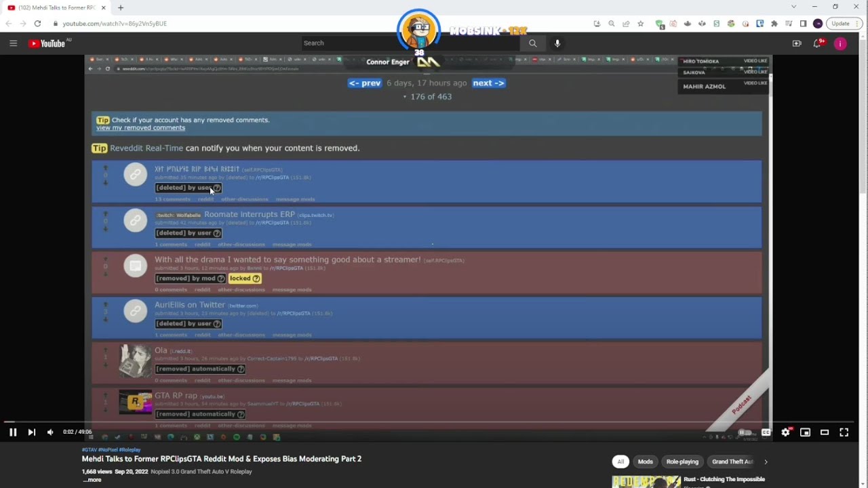Toggle theater mode view
This screenshot has height=488, width=868.
click(x=825, y=432)
